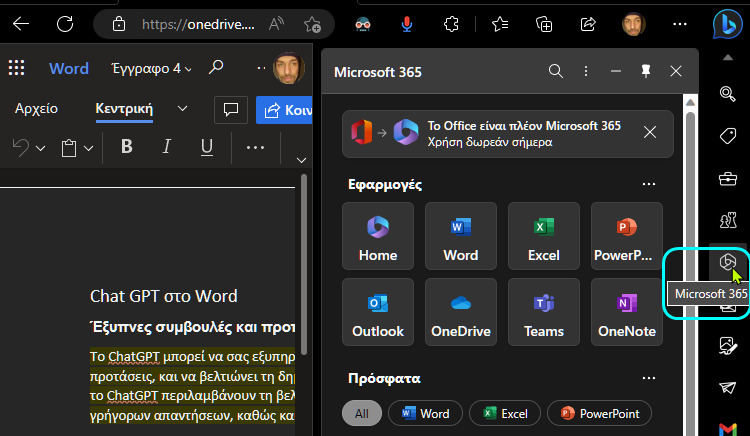Expand the Paste options arrow
The image size is (750, 436).
(88, 148)
